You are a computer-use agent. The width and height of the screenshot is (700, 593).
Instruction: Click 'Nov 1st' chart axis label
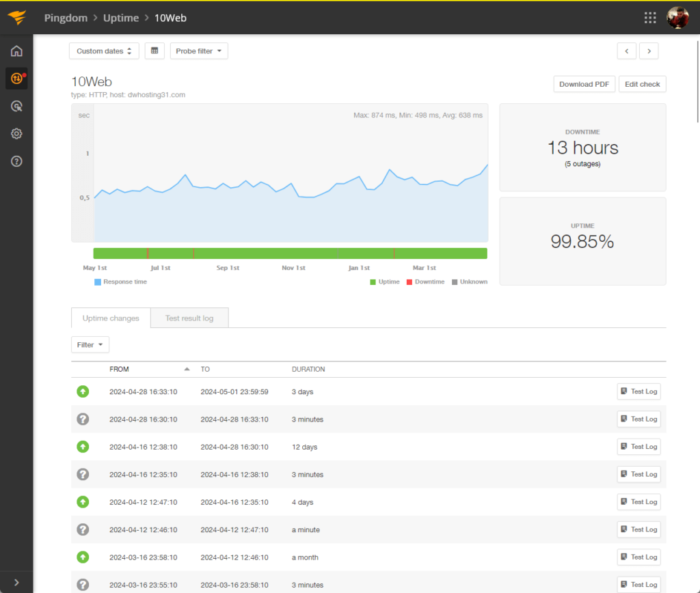click(293, 268)
